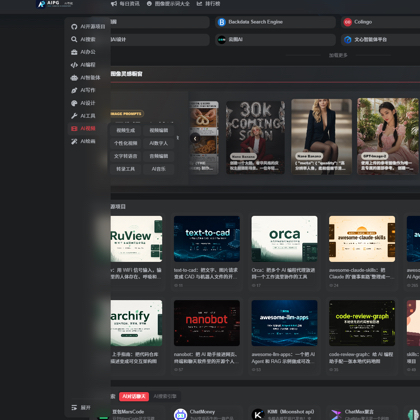Go to previous slide in image gallery carousel
420x420 pixels.
pyautogui.click(x=195, y=138)
